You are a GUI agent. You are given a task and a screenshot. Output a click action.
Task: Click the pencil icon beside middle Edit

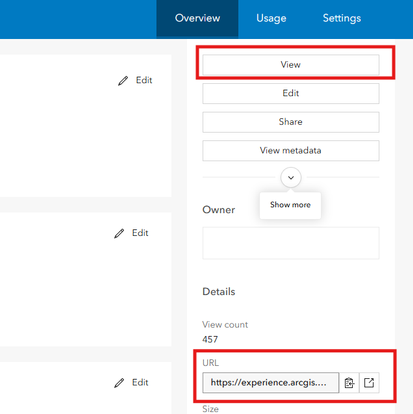(x=119, y=233)
